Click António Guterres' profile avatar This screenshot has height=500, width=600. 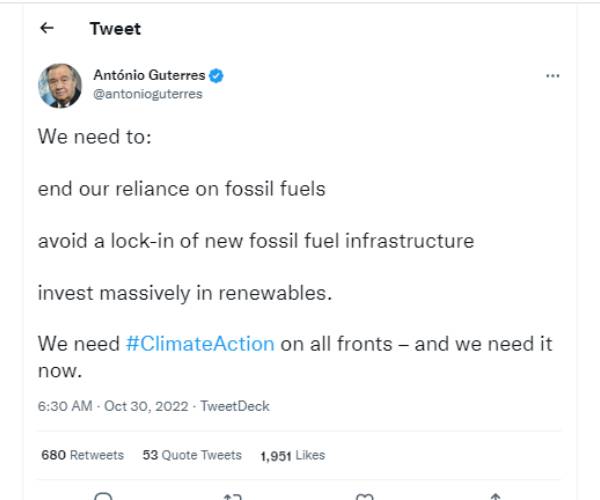click(x=60, y=84)
